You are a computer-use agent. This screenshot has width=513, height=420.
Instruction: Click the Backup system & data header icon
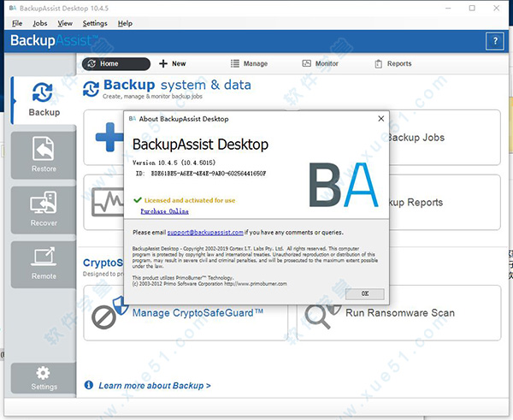pyautogui.click(x=91, y=89)
